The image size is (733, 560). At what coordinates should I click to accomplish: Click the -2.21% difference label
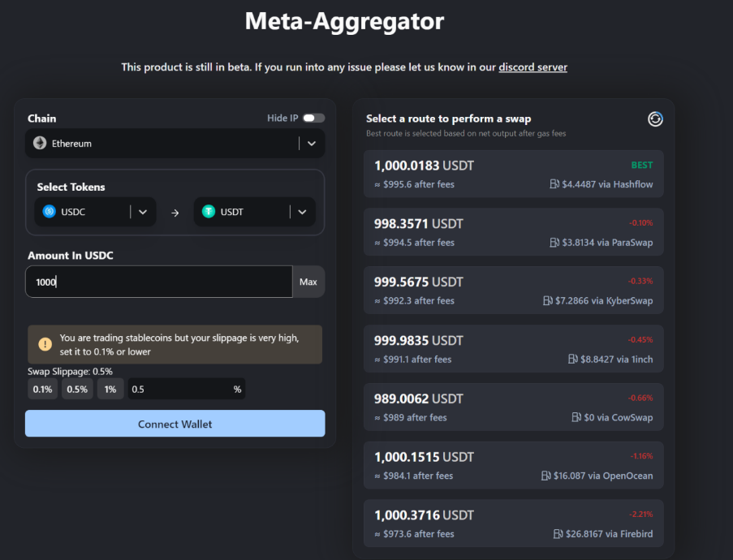tap(641, 515)
